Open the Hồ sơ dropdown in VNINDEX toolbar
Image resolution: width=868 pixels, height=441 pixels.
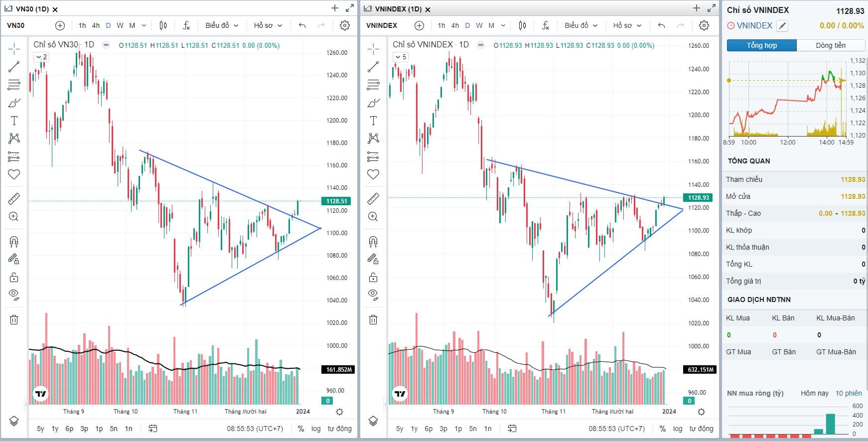click(627, 25)
